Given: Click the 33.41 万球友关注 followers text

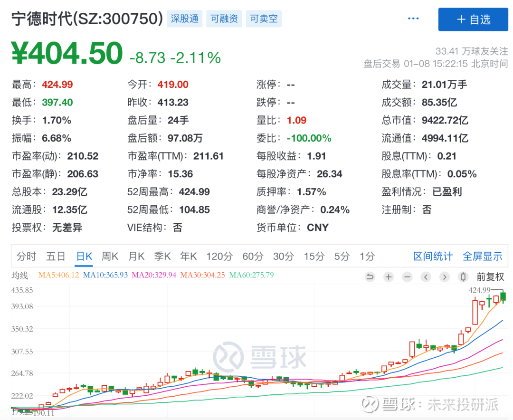Looking at the screenshot, I should click(472, 51).
